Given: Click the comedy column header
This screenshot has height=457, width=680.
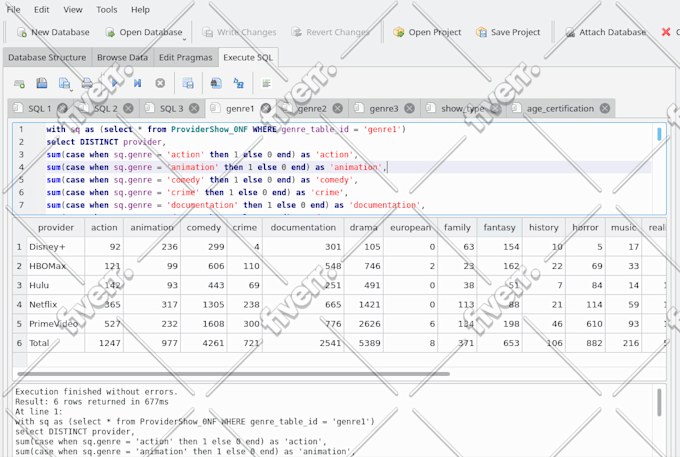Looking at the screenshot, I should 204,228.
